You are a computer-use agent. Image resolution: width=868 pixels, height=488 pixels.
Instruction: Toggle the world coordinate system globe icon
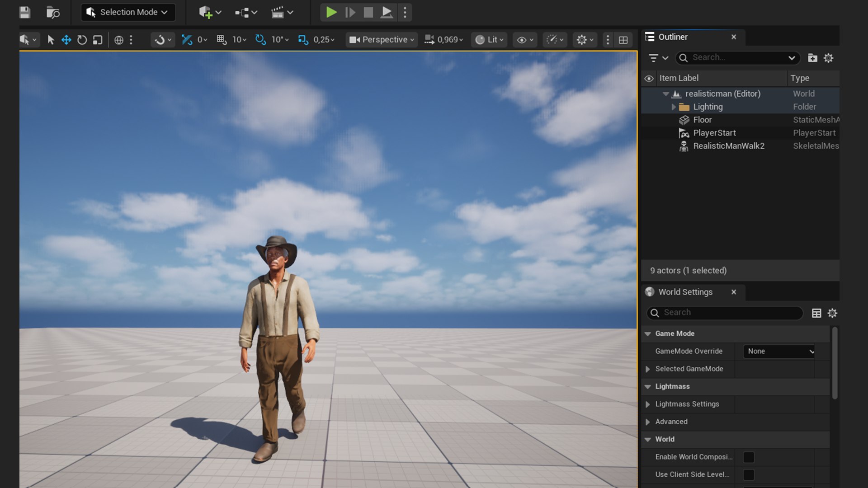118,40
